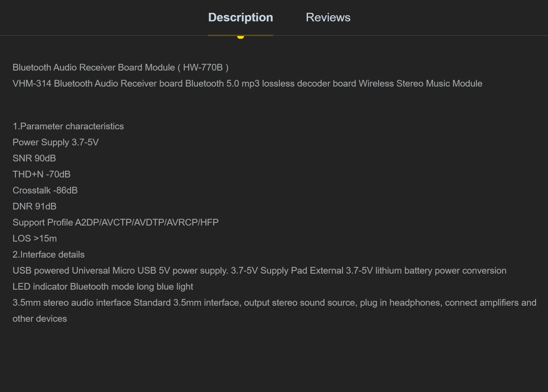Click the DNR 91dB specification
Image resolution: width=548 pixels, height=392 pixels.
pyautogui.click(x=35, y=206)
